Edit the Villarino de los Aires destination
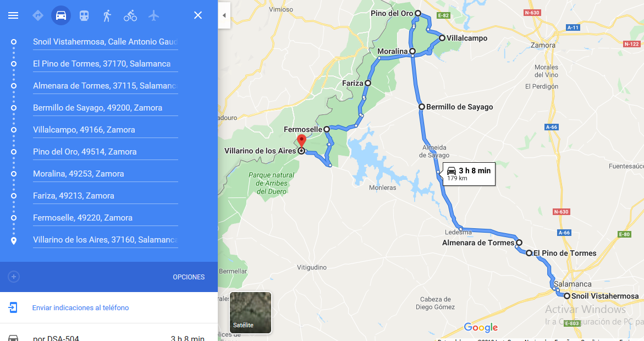Image resolution: width=644 pixels, height=341 pixels. click(105, 239)
